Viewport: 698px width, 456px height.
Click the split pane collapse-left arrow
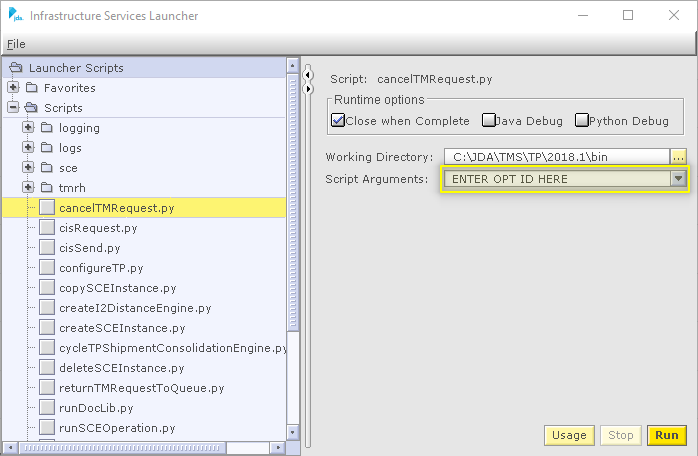308,74
